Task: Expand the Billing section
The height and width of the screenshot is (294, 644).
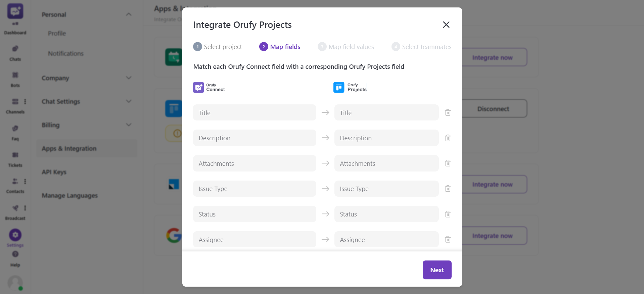Action: [129, 125]
